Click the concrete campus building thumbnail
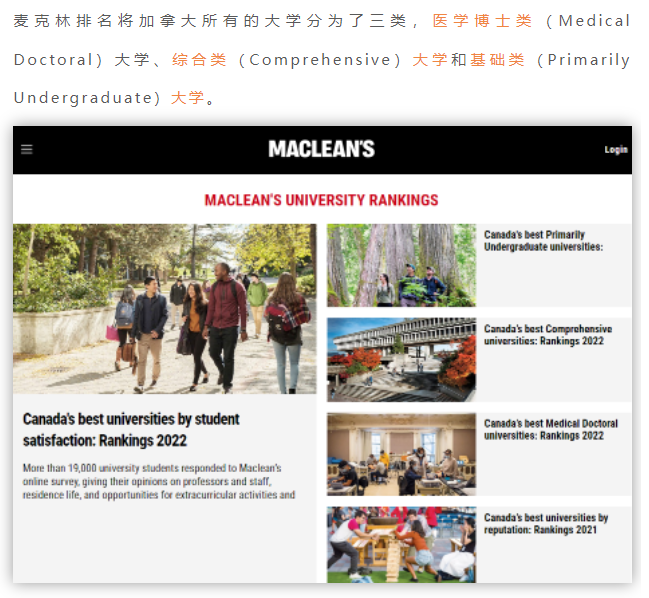 point(401,360)
